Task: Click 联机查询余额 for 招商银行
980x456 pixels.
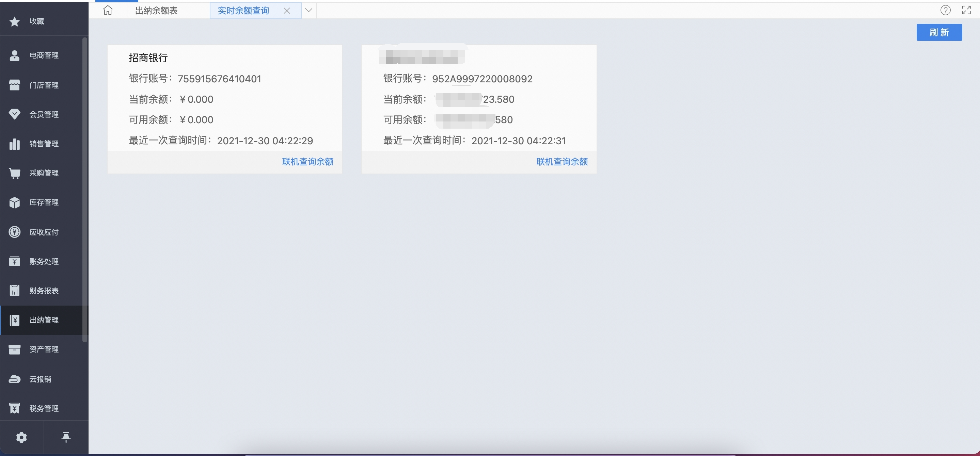Action: coord(307,162)
